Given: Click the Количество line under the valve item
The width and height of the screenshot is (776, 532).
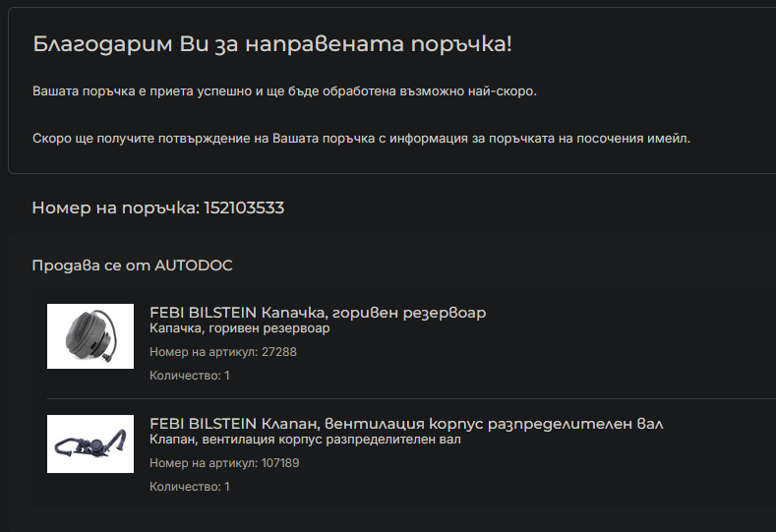Looking at the screenshot, I should pyautogui.click(x=190, y=487).
